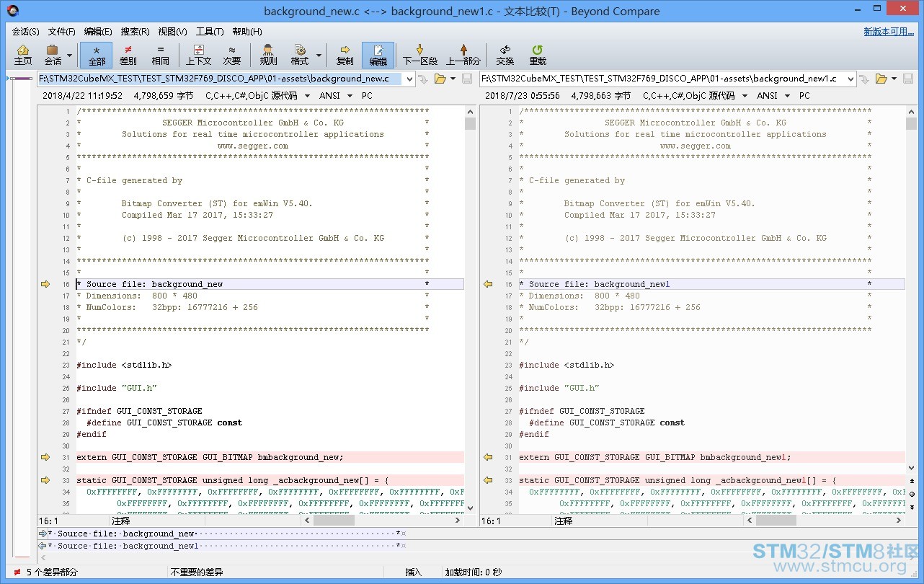Viewport: 924px width, 584px height.
Task: Reload files with the 重载 button
Action: [x=538, y=55]
